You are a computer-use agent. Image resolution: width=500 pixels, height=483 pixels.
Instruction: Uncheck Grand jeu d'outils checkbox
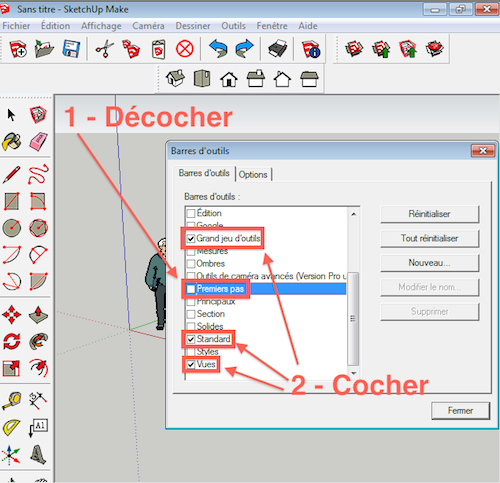click(x=191, y=238)
